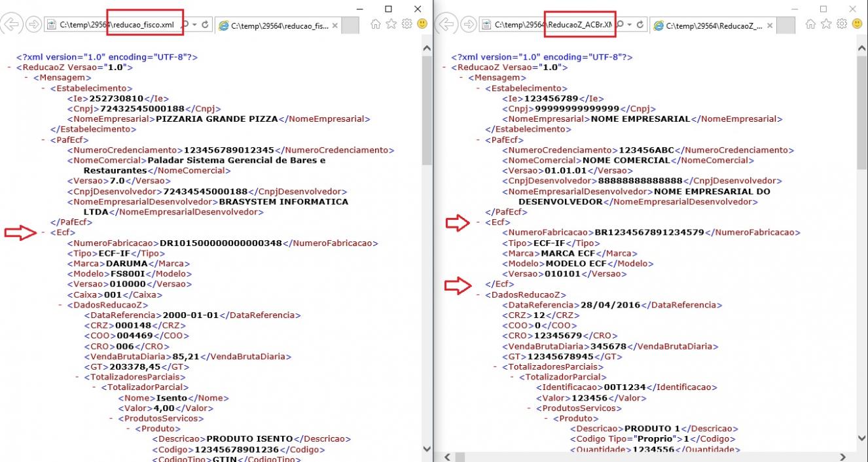
Task: Open Tools gear in right browser window
Action: [841, 24]
